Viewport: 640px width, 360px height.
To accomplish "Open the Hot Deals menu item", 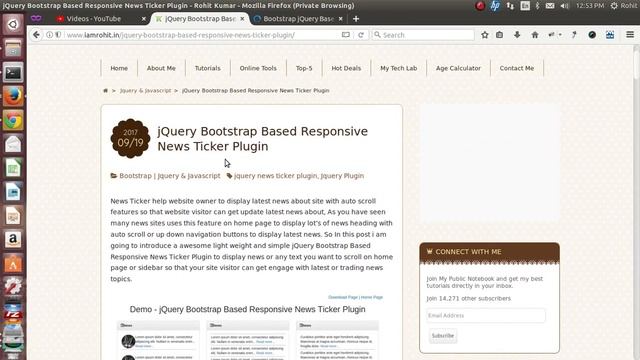I will [346, 68].
